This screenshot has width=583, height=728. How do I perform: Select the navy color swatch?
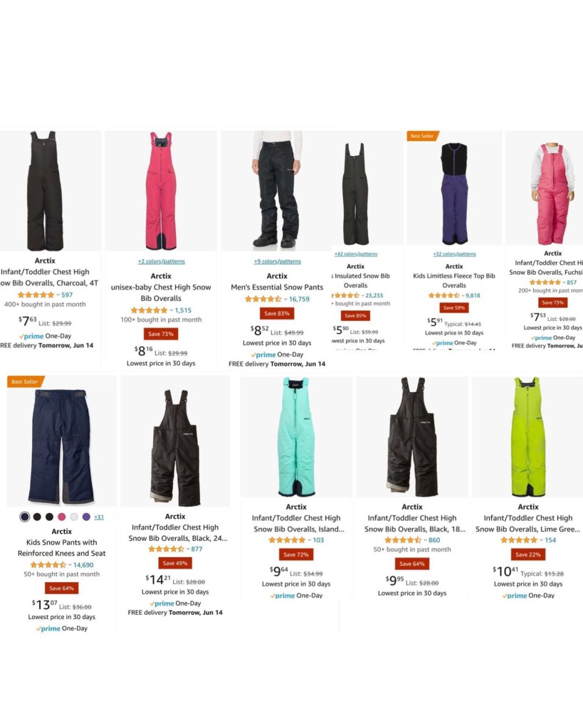pyautogui.click(x=25, y=517)
